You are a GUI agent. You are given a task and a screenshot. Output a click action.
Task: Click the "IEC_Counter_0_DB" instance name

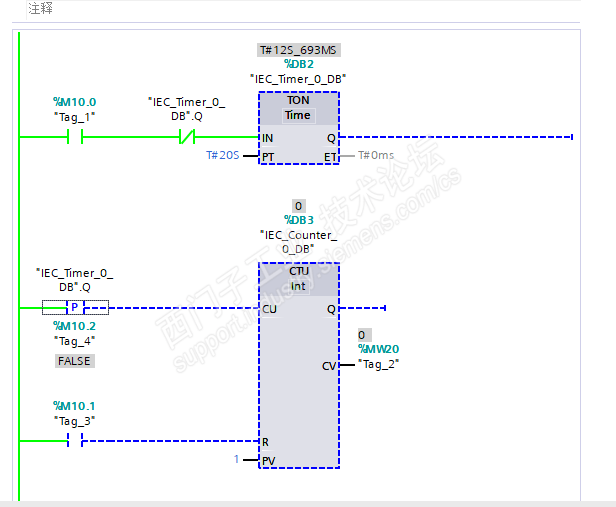[x=298, y=242]
